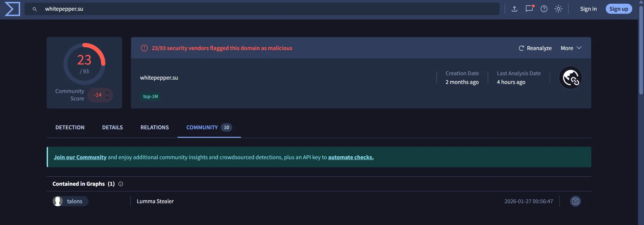Open the help question mark icon
644x225 pixels.
pos(544,9)
